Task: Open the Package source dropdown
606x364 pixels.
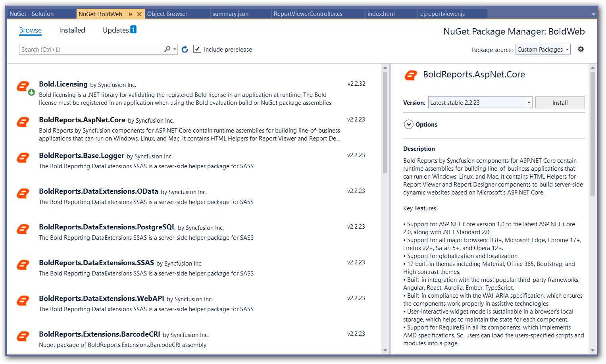Action: click(x=543, y=49)
